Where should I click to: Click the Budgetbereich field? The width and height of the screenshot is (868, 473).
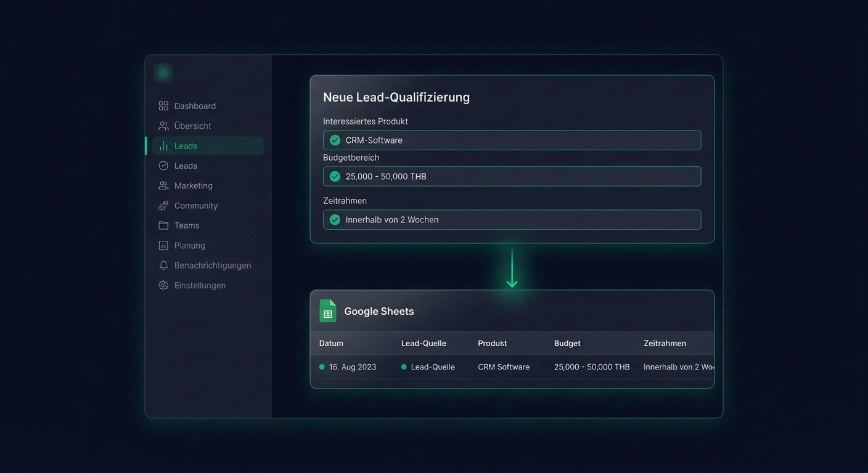[x=512, y=177]
